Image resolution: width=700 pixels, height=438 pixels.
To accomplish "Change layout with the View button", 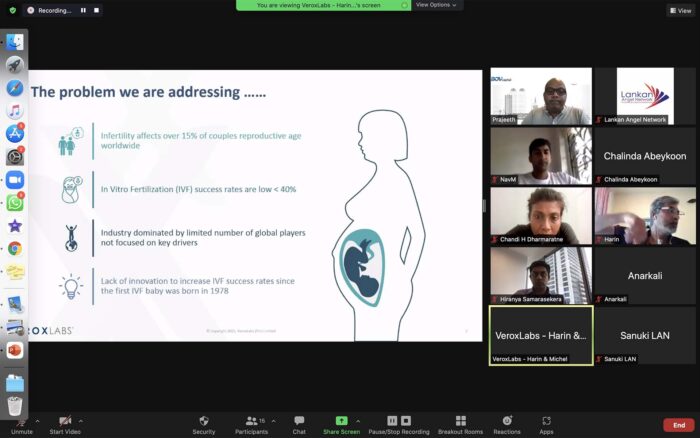I will pyautogui.click(x=679, y=10).
